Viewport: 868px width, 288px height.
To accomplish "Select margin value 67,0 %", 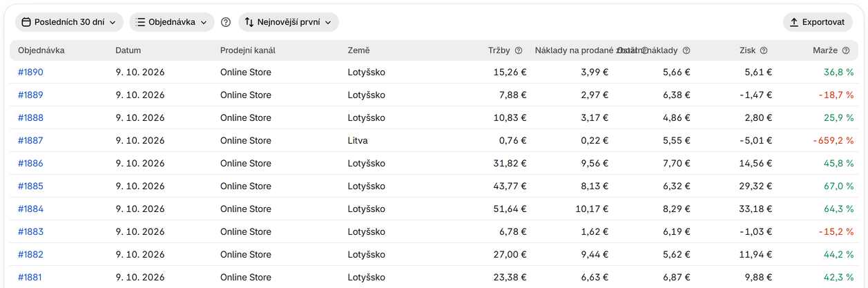I will (838, 186).
